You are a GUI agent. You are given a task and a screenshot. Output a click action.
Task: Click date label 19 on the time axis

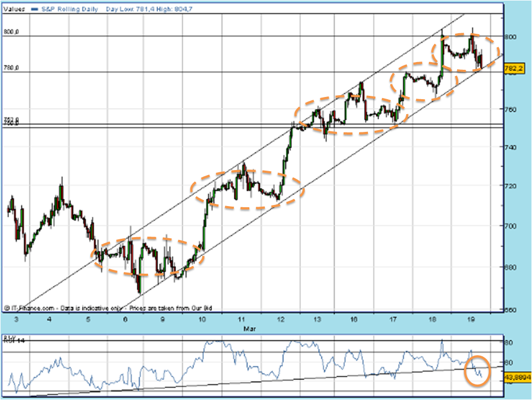(x=471, y=319)
